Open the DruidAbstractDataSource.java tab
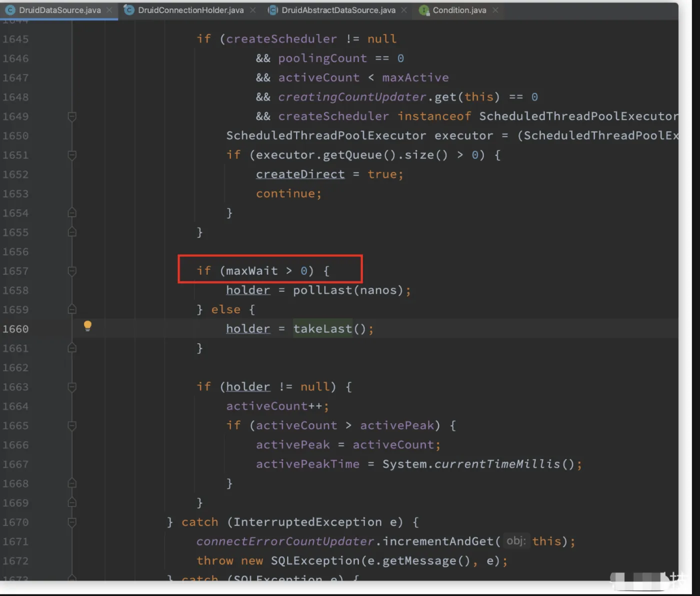 click(338, 10)
